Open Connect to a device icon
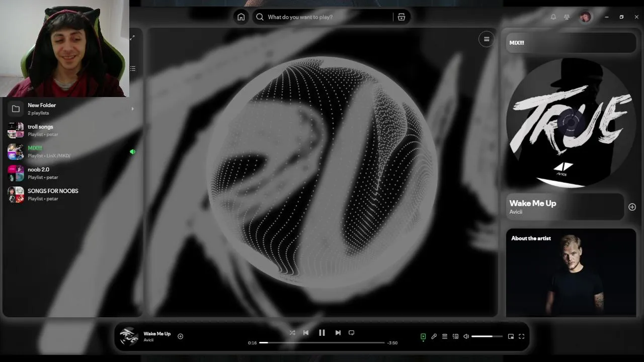The width and height of the screenshot is (644, 362). (455, 336)
